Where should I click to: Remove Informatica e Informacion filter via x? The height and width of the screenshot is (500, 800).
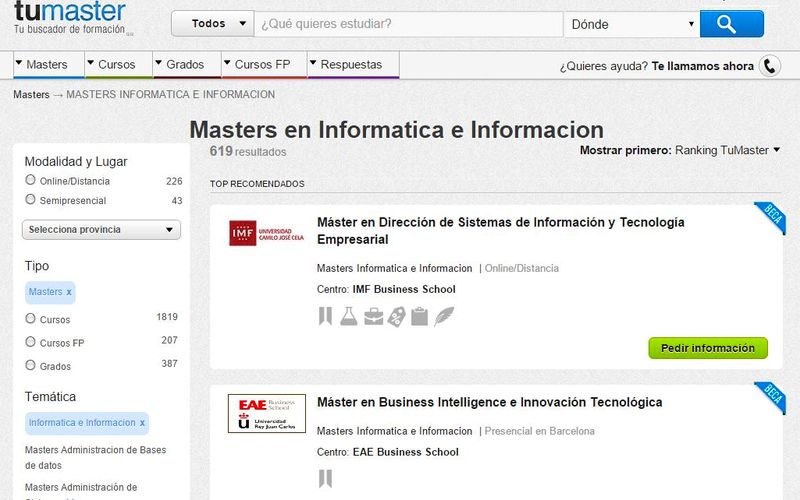pyautogui.click(x=142, y=423)
